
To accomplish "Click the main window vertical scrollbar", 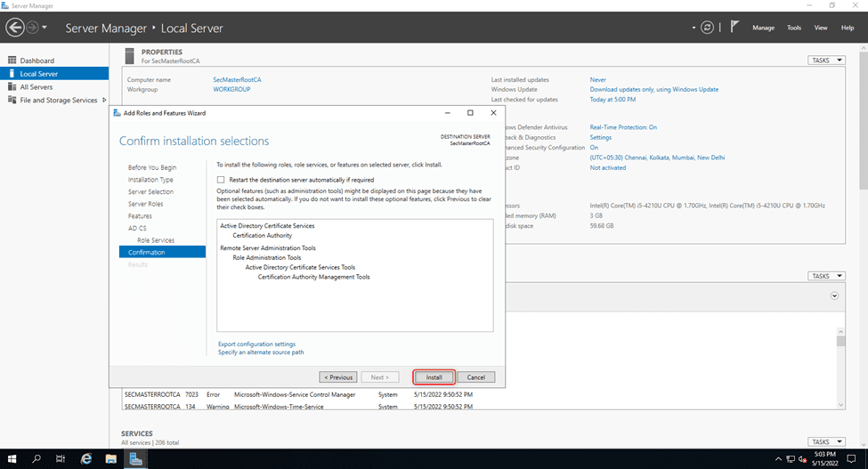I will click(864, 247).
